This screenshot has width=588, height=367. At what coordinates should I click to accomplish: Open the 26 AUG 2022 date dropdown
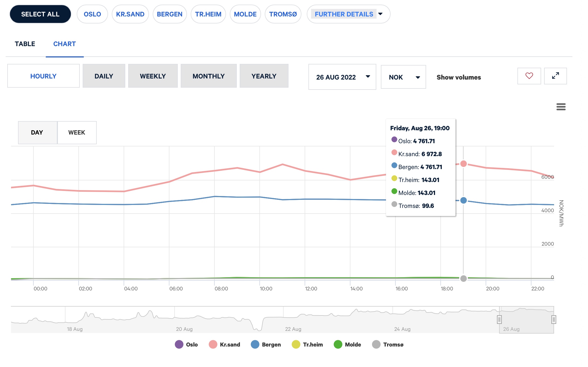point(342,77)
